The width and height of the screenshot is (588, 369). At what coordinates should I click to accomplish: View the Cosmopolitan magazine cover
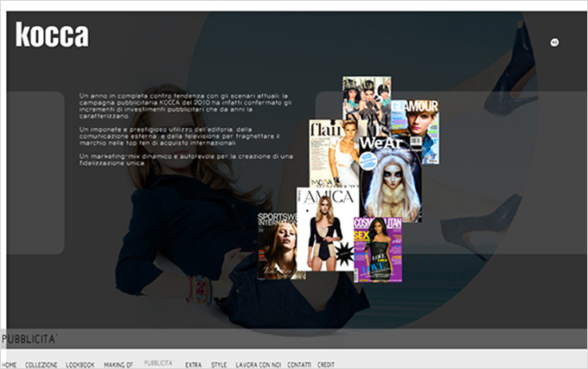378,250
